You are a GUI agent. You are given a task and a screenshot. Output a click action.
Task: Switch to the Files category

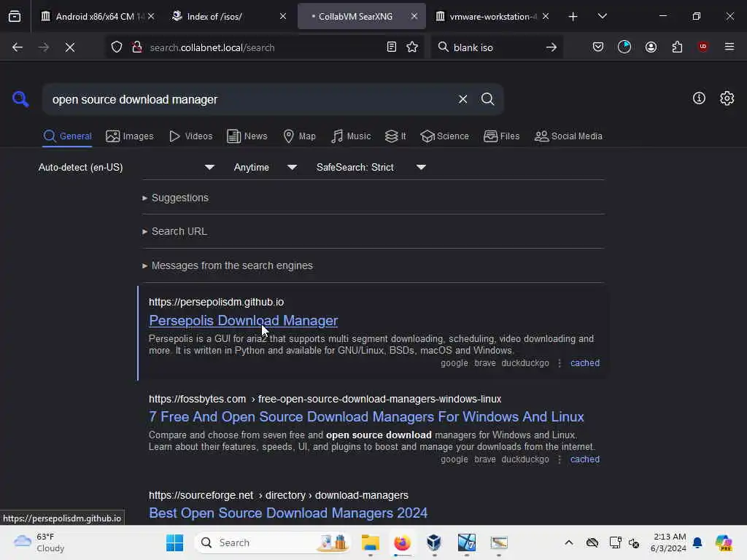point(501,136)
